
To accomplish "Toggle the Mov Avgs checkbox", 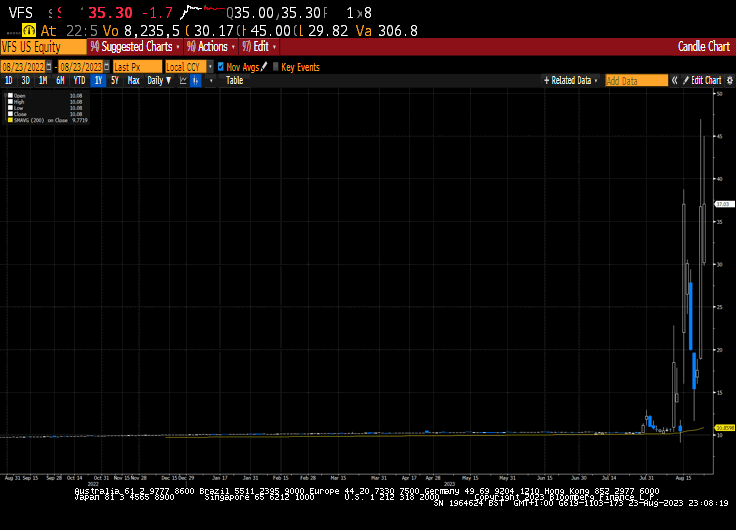I will [221, 67].
